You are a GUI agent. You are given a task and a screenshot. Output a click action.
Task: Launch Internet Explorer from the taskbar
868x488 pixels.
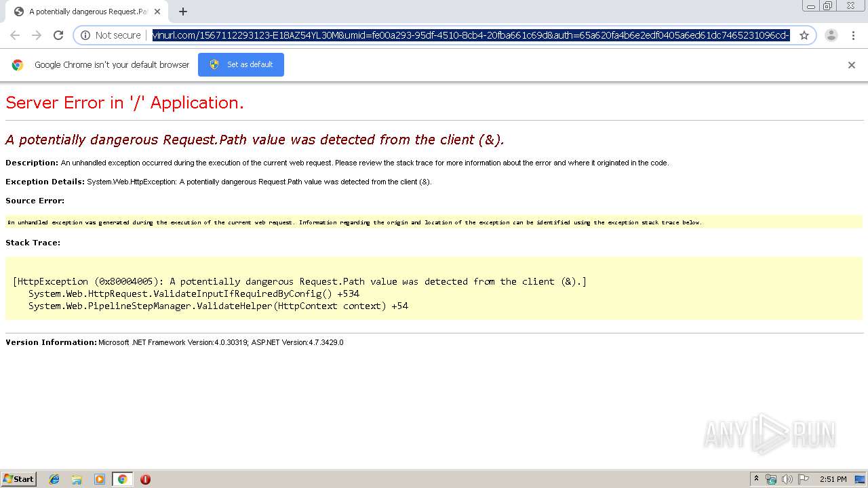point(54,479)
